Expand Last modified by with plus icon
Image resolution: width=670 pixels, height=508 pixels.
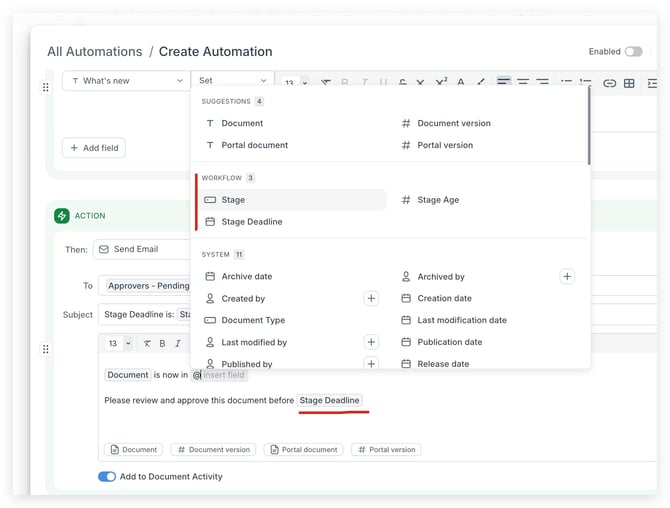[371, 342]
